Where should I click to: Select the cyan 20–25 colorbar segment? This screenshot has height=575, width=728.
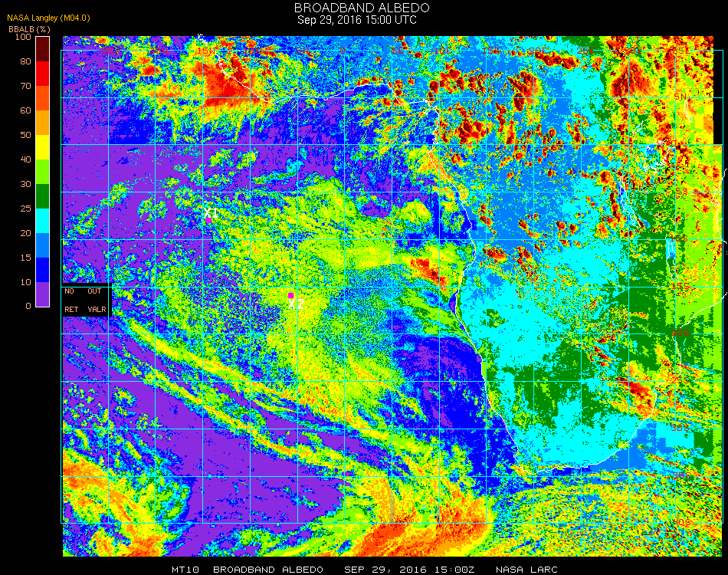[43, 221]
